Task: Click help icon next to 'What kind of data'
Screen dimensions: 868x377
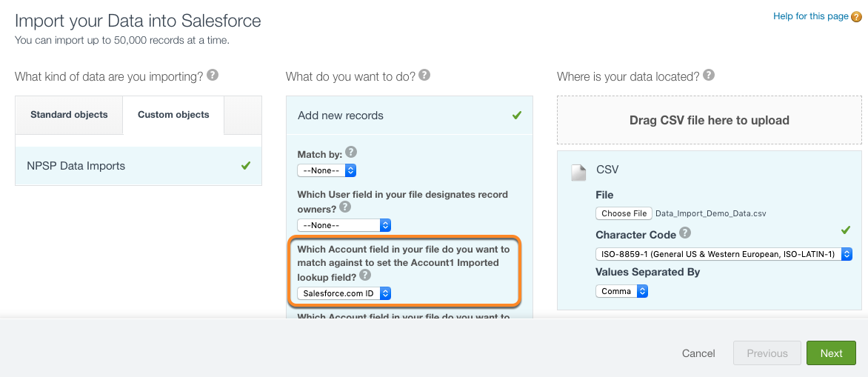Action: click(213, 76)
